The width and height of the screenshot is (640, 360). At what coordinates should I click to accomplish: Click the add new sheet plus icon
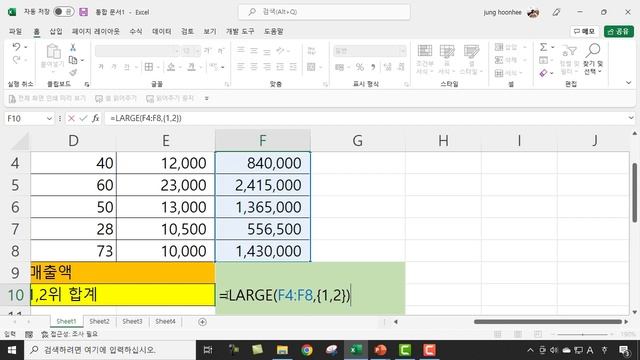(202, 322)
